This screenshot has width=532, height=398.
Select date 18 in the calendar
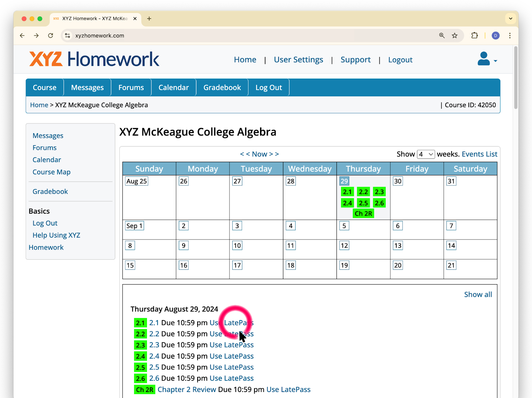click(291, 266)
